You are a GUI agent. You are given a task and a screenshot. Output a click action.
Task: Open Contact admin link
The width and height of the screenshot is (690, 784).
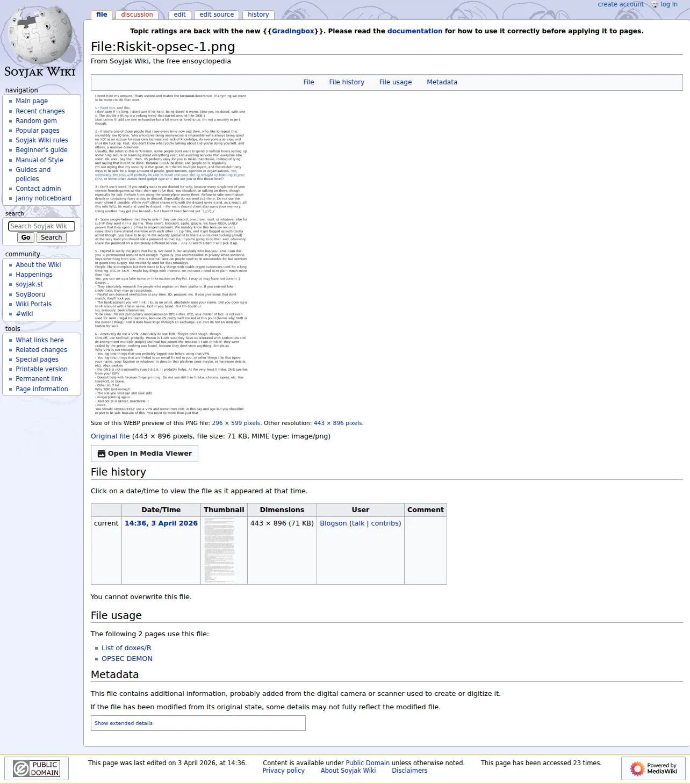pyautogui.click(x=38, y=189)
